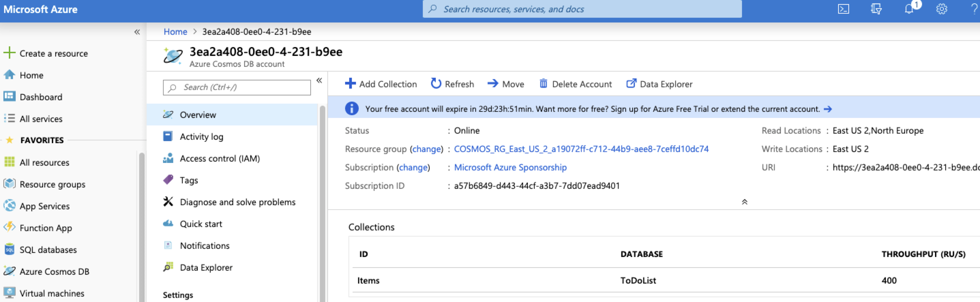Click the Home house icon in left sidebar
Image resolution: width=980 pixels, height=302 pixels.
(x=9, y=75)
